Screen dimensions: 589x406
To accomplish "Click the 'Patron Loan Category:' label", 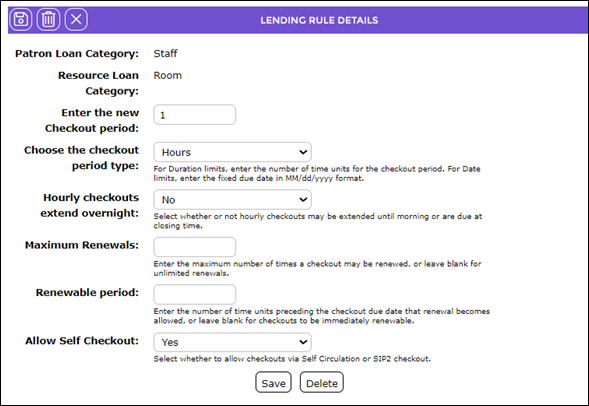I will click(77, 54).
